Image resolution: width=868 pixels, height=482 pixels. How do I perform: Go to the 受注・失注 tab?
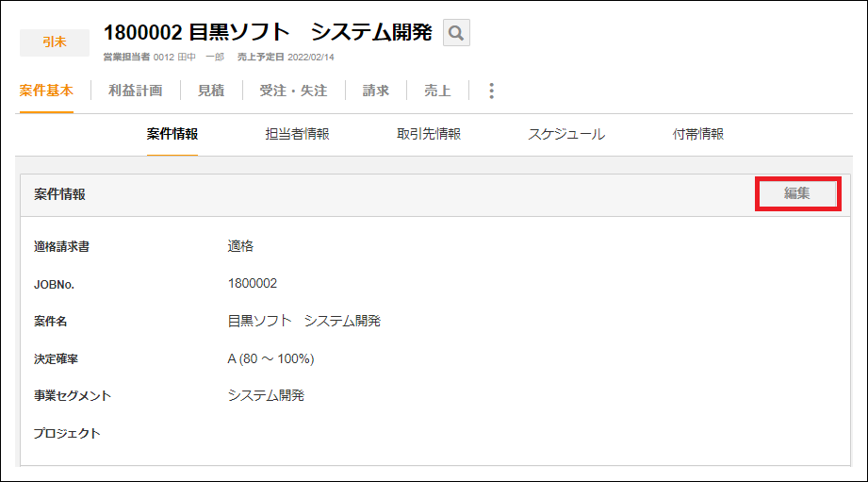(293, 91)
